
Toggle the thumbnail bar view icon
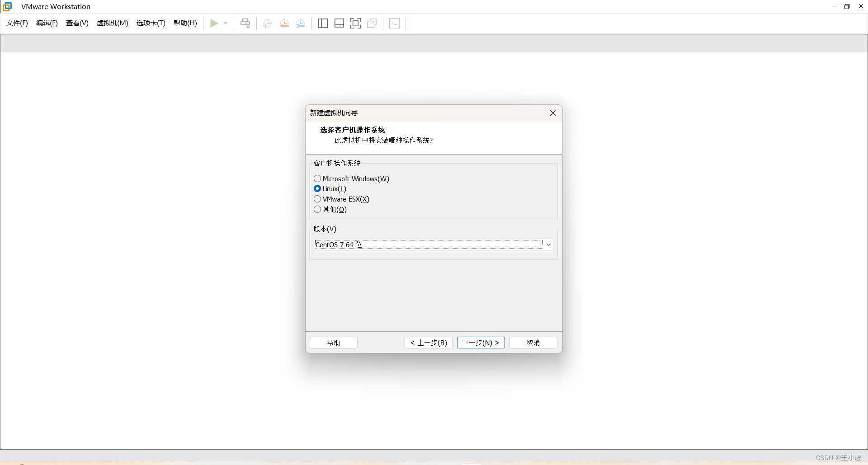[340, 23]
